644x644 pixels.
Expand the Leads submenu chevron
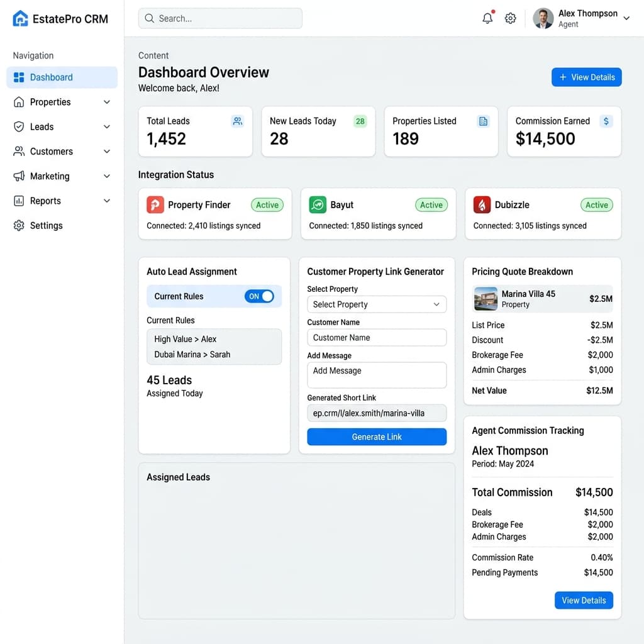click(107, 126)
